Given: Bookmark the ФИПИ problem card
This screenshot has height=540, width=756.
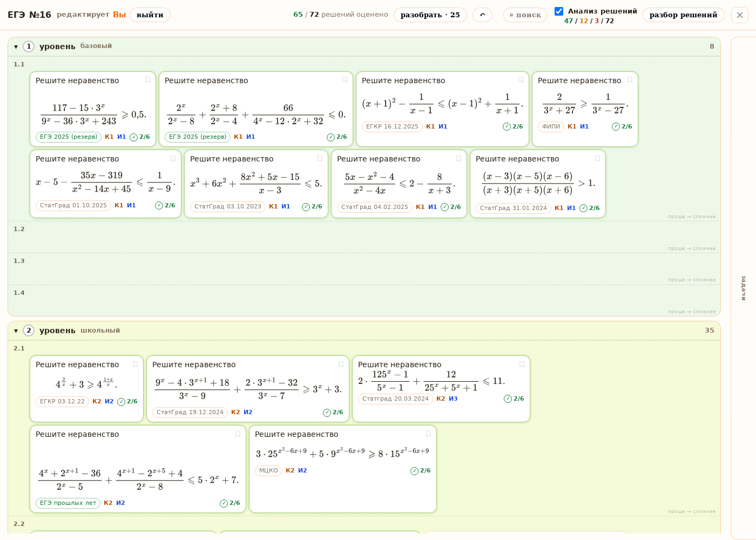Looking at the screenshot, I should click(630, 80).
